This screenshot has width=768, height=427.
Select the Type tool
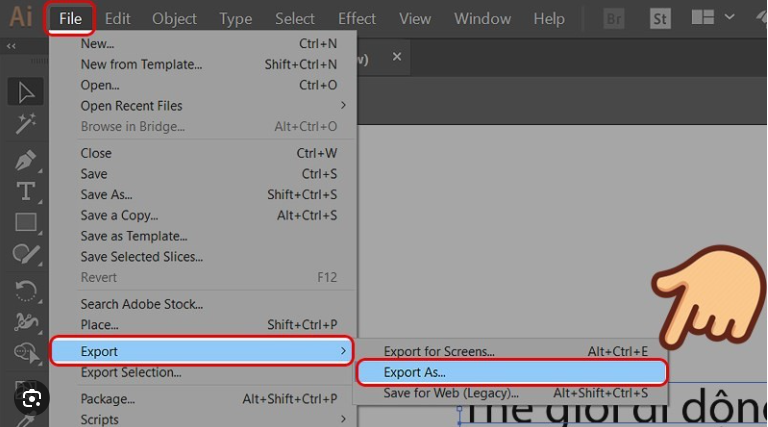coord(26,191)
